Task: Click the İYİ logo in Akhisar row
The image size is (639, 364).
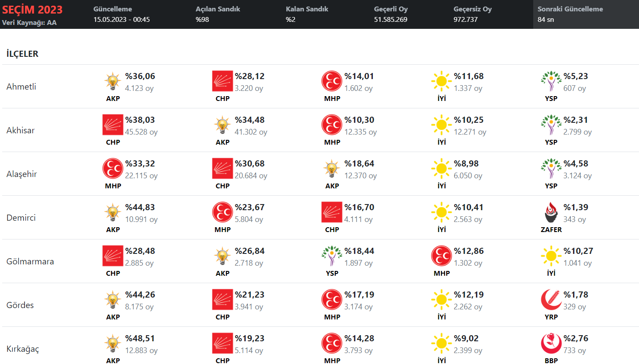Action: [x=441, y=125]
